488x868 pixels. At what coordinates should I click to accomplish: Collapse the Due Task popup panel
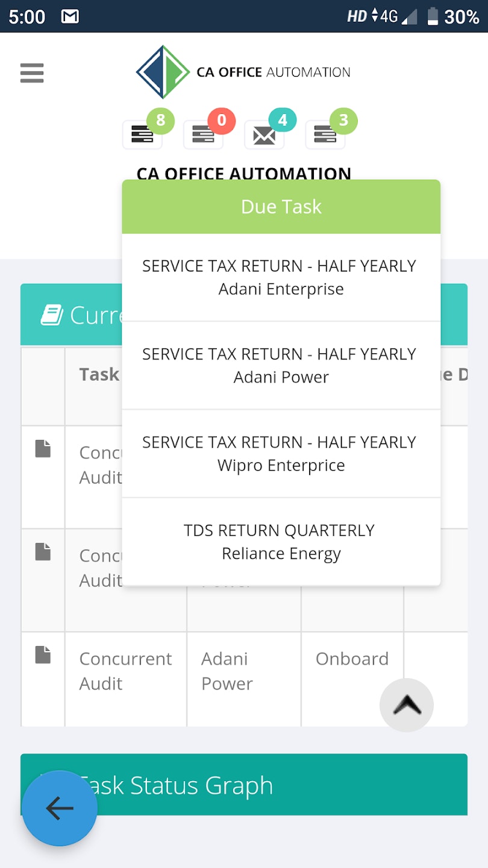[x=281, y=206]
